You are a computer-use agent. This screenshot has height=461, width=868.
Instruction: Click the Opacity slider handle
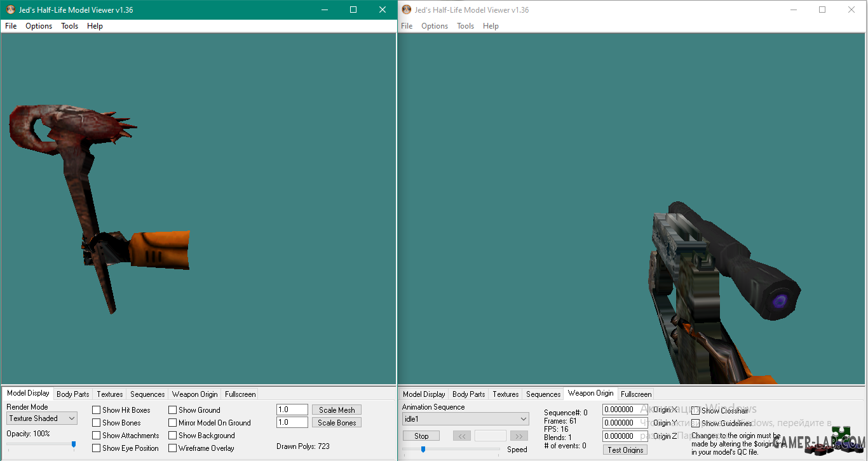tap(74, 444)
